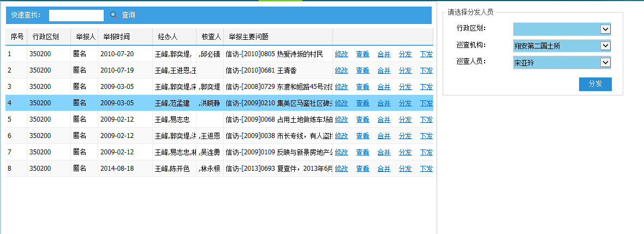Click 合并 link in row 3
Image resolution: width=644 pixels, height=234 pixels.
384,87
